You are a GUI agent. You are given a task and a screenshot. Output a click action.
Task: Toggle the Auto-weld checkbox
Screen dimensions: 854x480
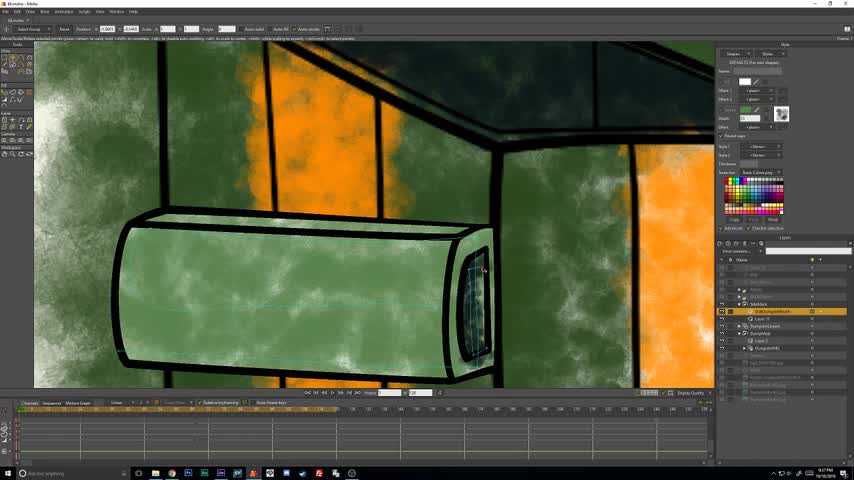tap(241, 29)
